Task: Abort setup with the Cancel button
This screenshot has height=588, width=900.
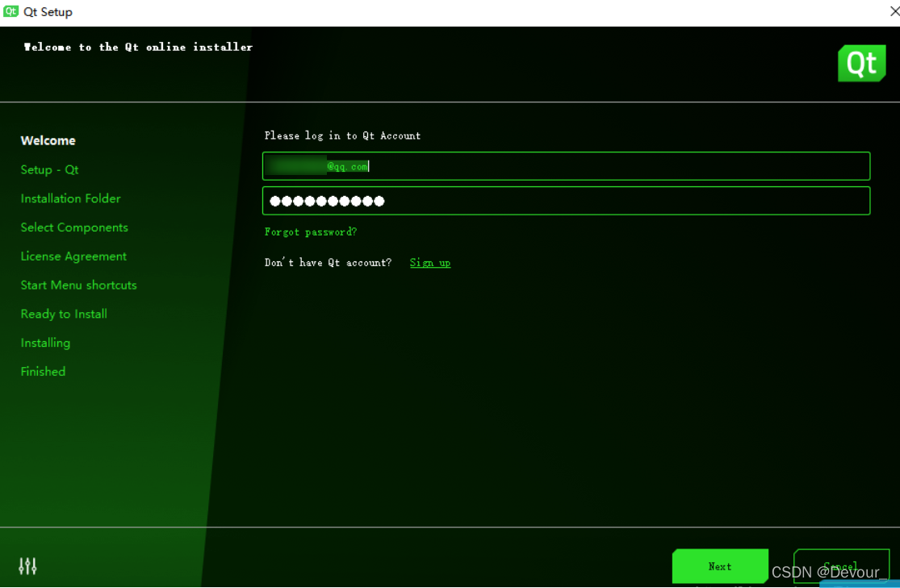Action: tap(841, 566)
